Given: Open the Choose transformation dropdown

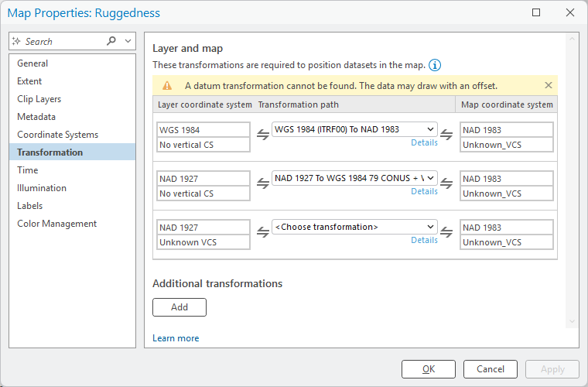Looking at the screenshot, I should click(x=354, y=227).
